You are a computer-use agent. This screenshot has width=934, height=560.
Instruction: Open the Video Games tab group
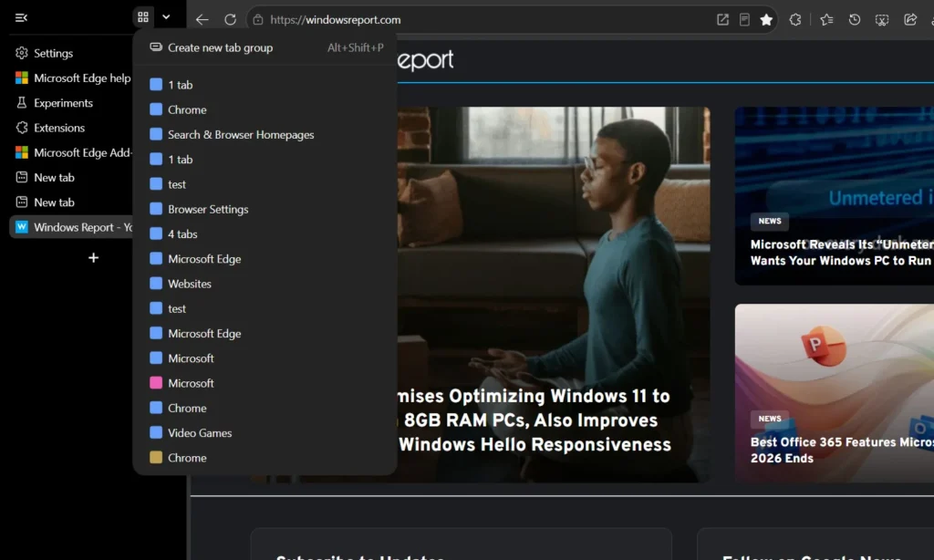coord(265,433)
